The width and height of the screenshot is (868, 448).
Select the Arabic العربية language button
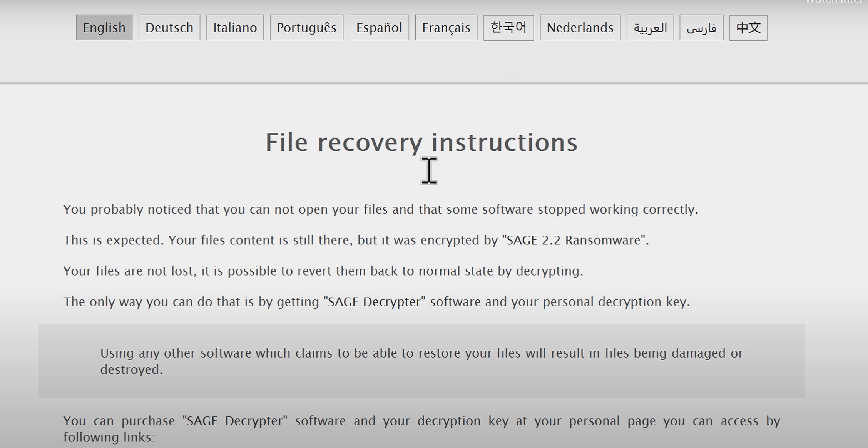650,28
